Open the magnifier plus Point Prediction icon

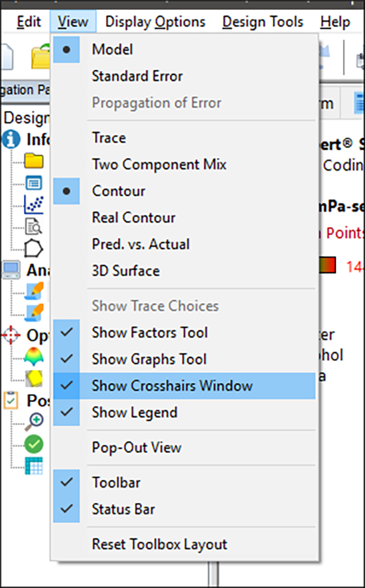[34, 423]
